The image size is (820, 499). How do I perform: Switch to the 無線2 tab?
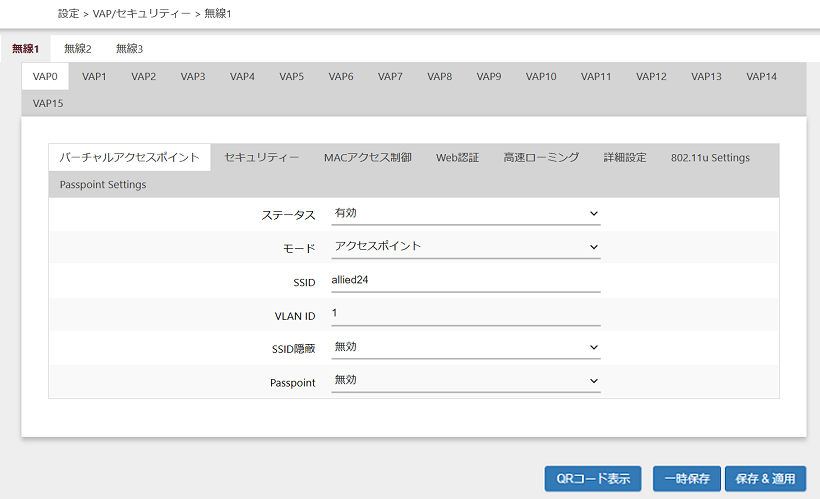[x=77, y=49]
